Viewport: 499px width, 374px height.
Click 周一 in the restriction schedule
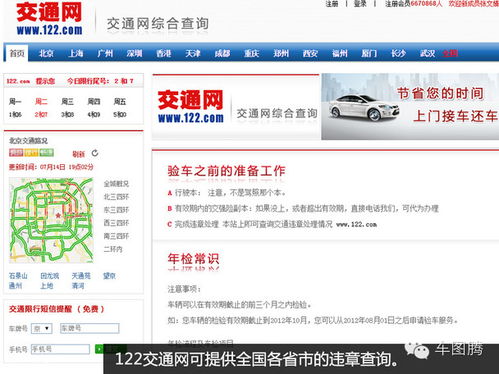click(x=15, y=102)
